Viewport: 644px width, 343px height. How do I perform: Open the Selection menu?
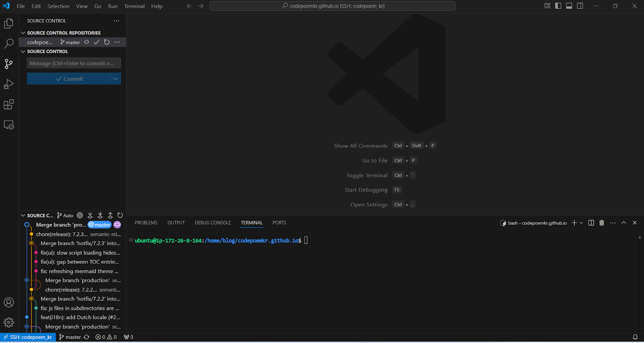coord(58,6)
